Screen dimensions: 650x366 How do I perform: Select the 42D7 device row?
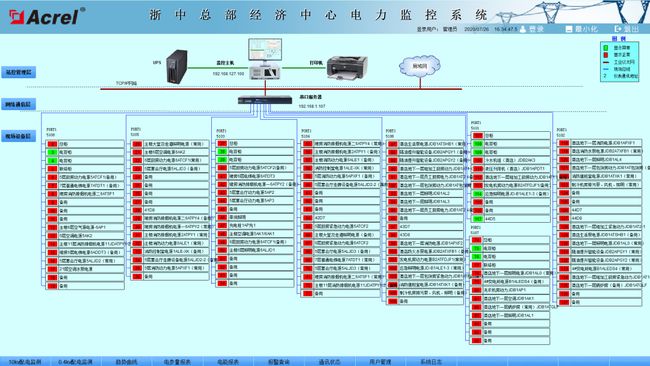pos(341,218)
